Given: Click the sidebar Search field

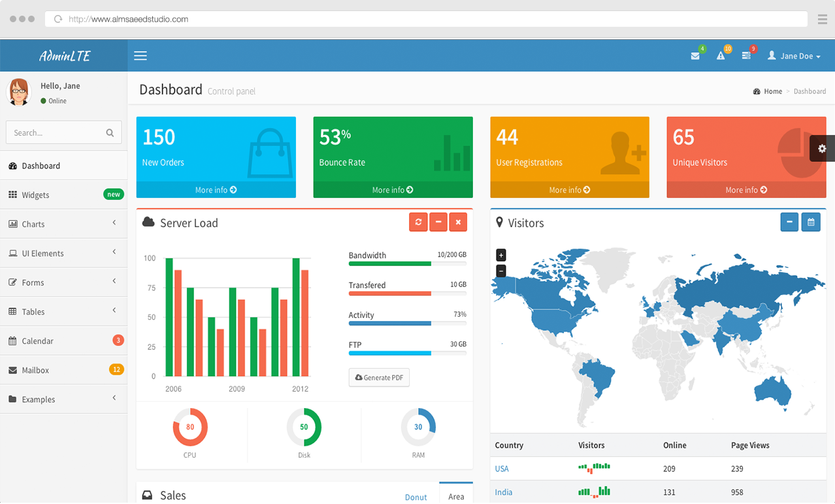Looking at the screenshot, I should [63, 133].
